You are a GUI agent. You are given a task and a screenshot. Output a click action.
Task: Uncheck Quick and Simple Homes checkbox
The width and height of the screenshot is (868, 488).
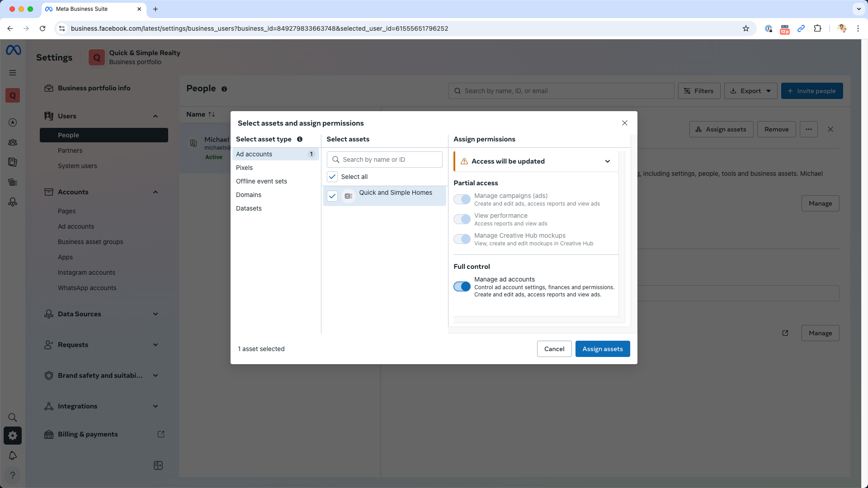tap(332, 196)
